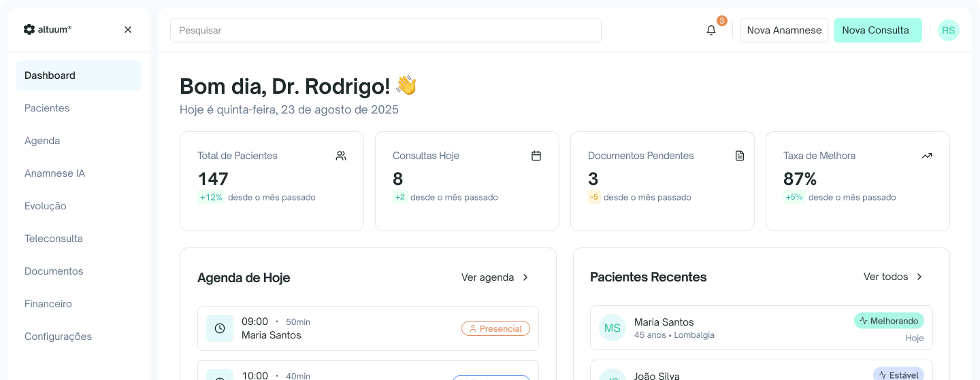Click the chevron next to Ver agenda
The height and width of the screenshot is (380, 980).
point(525,277)
